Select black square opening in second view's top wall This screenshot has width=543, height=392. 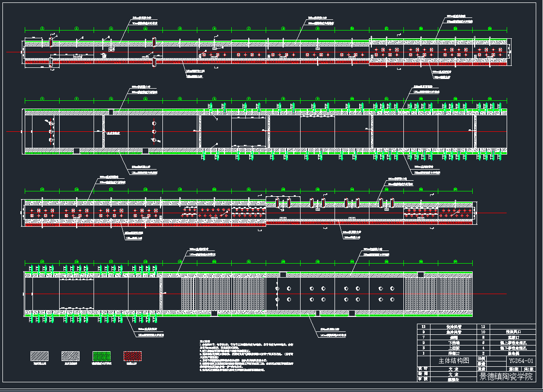click(x=111, y=112)
